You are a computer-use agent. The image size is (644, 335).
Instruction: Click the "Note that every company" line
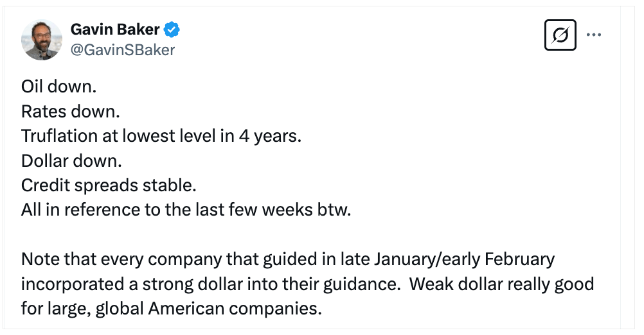click(129, 259)
